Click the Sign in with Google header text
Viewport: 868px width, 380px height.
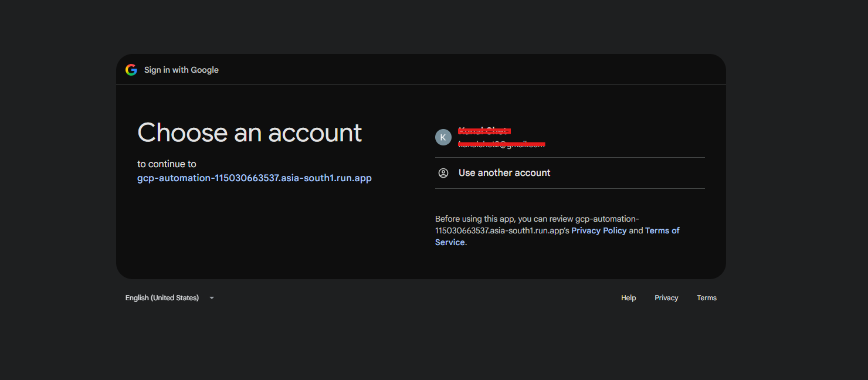point(181,70)
